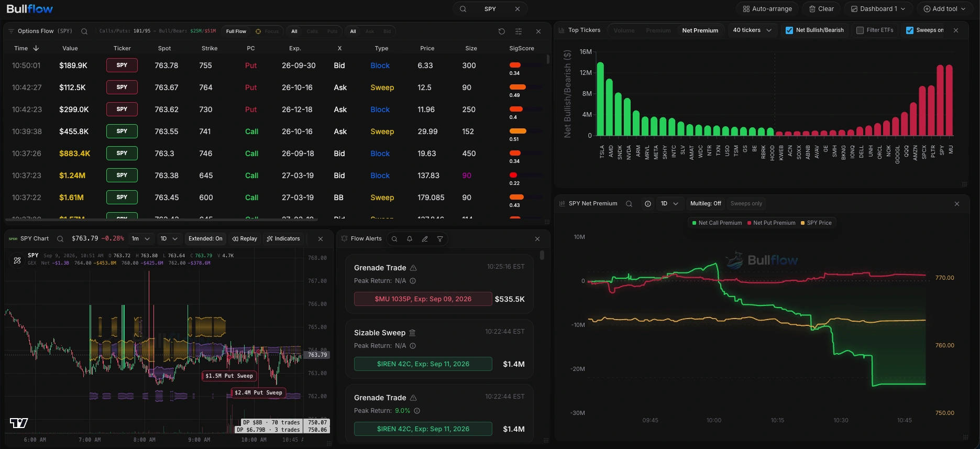The height and width of the screenshot is (449, 980).
Task: Filter Options Flow to Puts
Action: tap(332, 31)
